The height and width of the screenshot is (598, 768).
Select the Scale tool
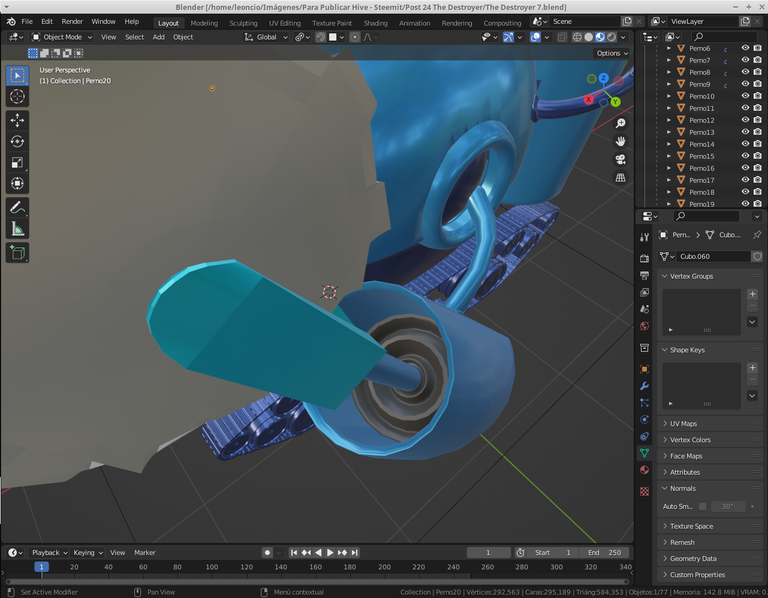click(x=17, y=163)
